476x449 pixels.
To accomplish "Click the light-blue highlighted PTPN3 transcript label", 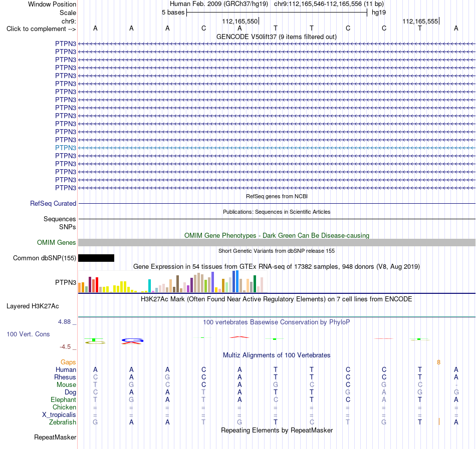I will [65, 148].
